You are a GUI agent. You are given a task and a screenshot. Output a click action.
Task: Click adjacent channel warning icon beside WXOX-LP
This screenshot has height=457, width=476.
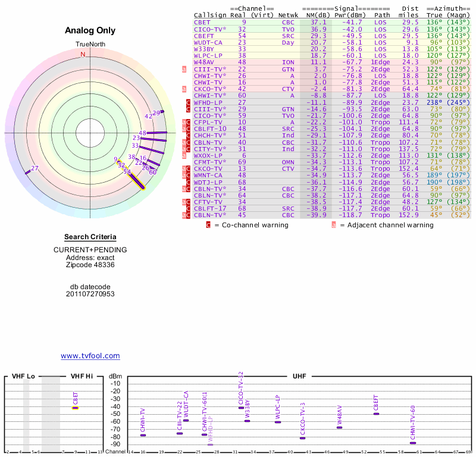coord(184,155)
